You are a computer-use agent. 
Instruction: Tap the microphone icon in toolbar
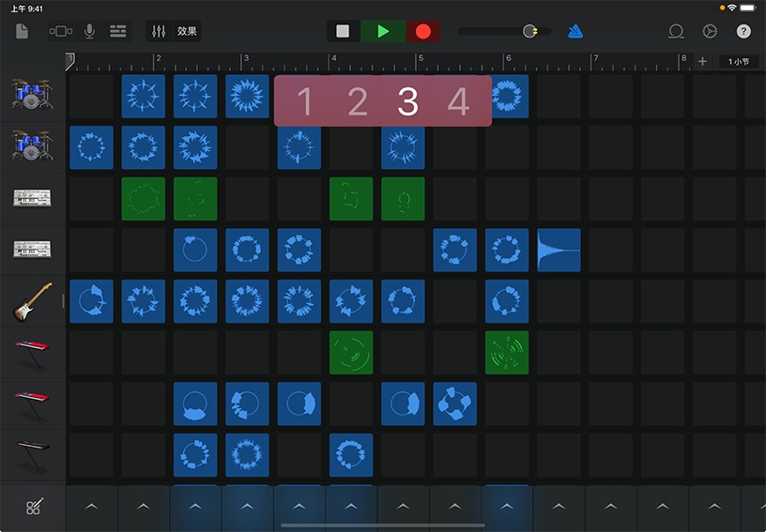(90, 31)
